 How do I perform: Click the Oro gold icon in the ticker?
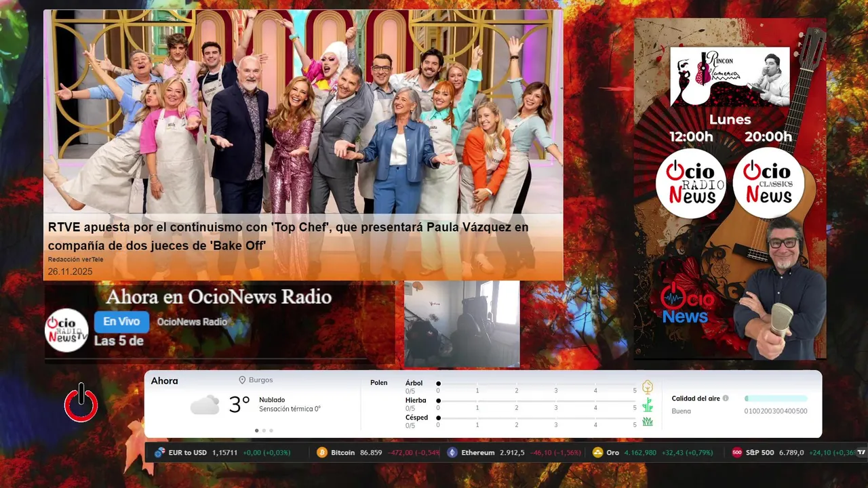pyautogui.click(x=597, y=452)
